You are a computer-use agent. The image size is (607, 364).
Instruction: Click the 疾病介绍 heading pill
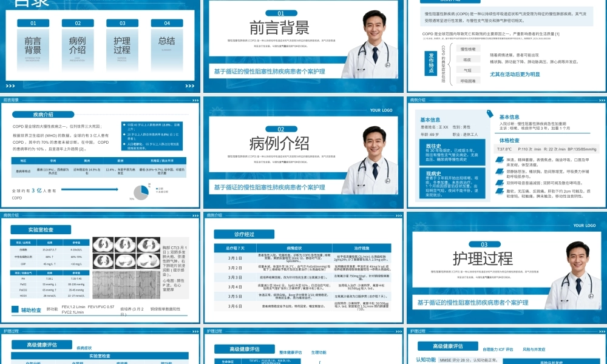pos(43,115)
